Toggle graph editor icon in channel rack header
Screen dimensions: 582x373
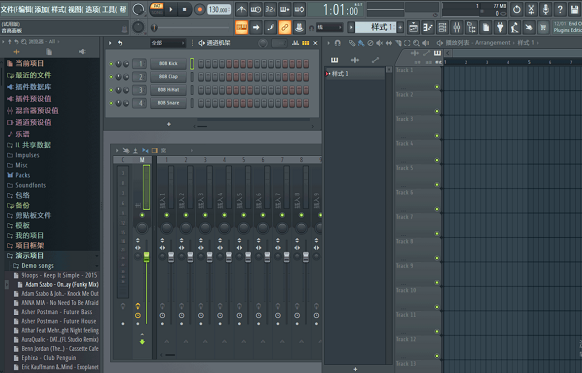(x=295, y=43)
